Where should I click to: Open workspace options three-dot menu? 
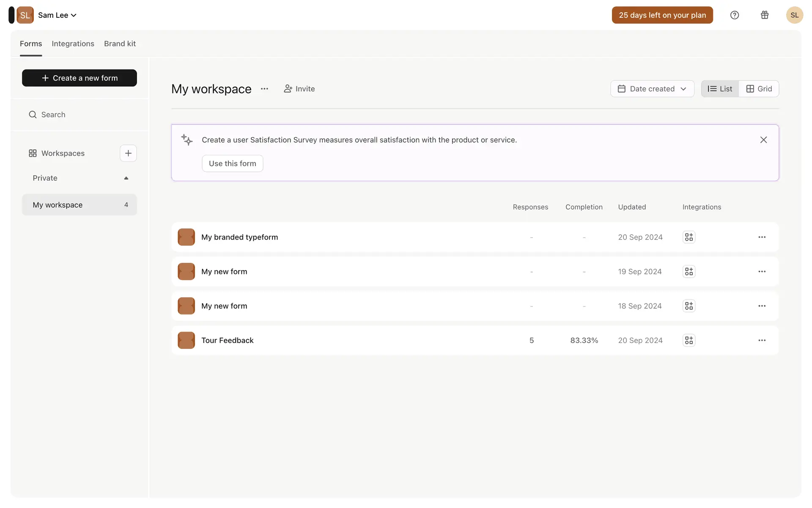tap(264, 89)
